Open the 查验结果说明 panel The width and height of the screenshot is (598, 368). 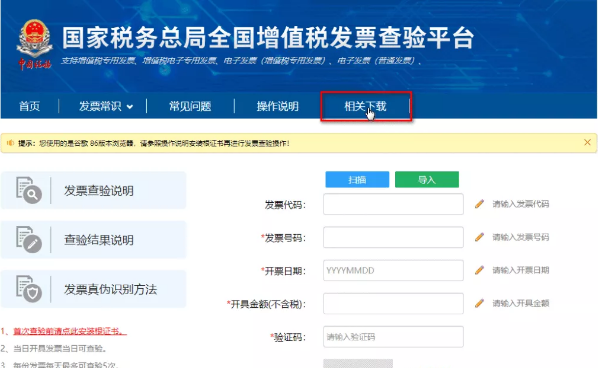coord(93,239)
